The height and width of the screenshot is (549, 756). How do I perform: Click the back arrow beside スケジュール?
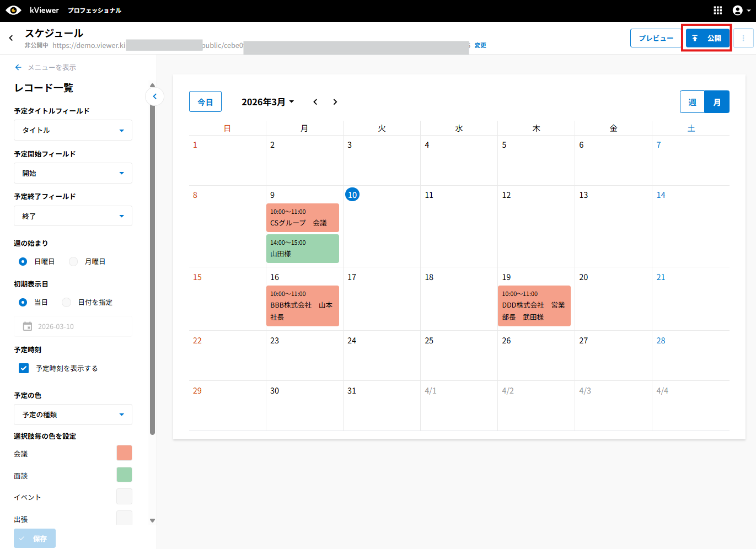pyautogui.click(x=11, y=38)
